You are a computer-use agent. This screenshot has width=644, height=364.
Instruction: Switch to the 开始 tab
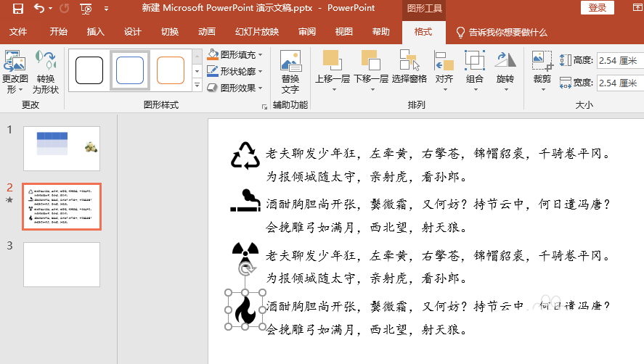[x=58, y=32]
